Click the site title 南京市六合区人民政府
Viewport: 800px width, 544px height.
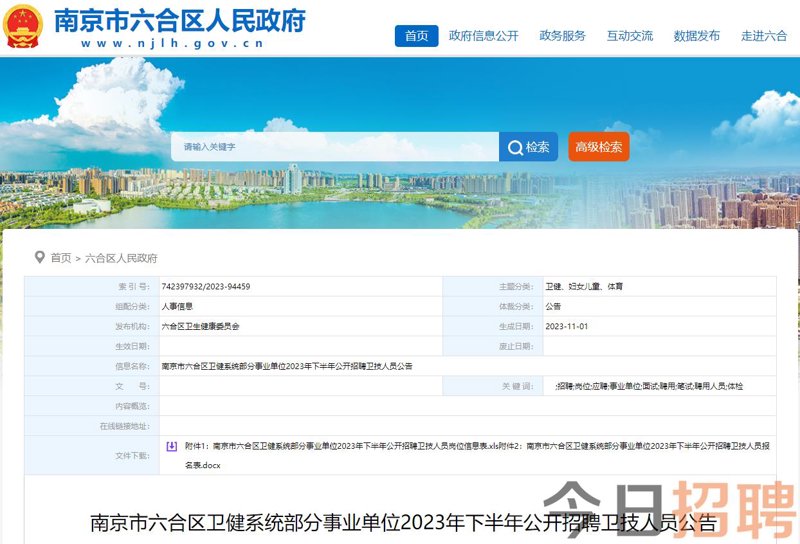pos(180,20)
